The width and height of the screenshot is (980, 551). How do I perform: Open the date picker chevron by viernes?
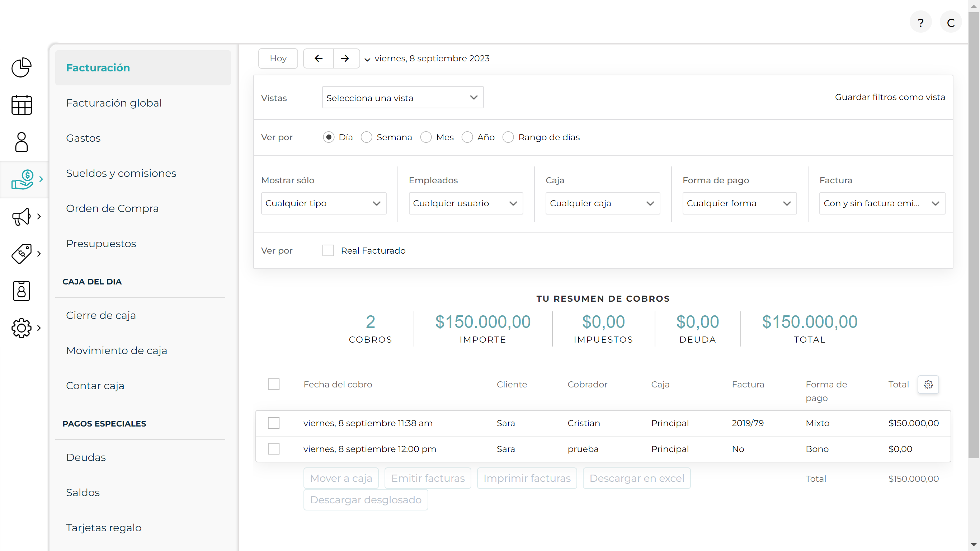[367, 59]
